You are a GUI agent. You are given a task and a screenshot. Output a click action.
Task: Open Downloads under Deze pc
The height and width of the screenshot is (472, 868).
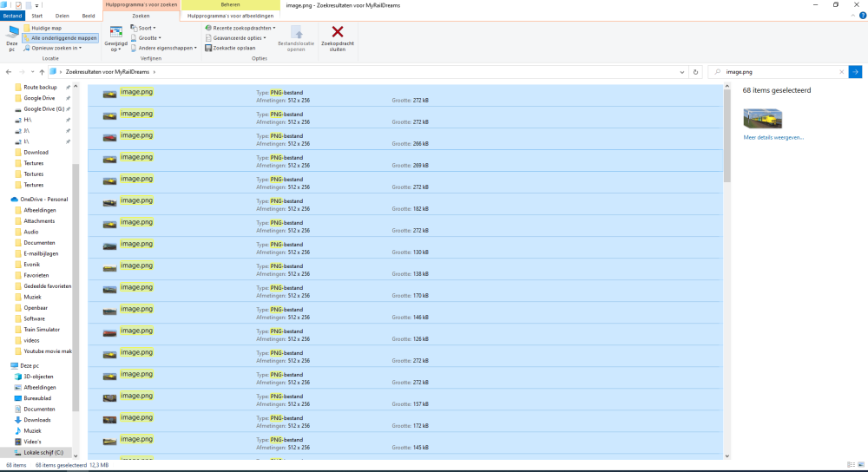point(37,420)
